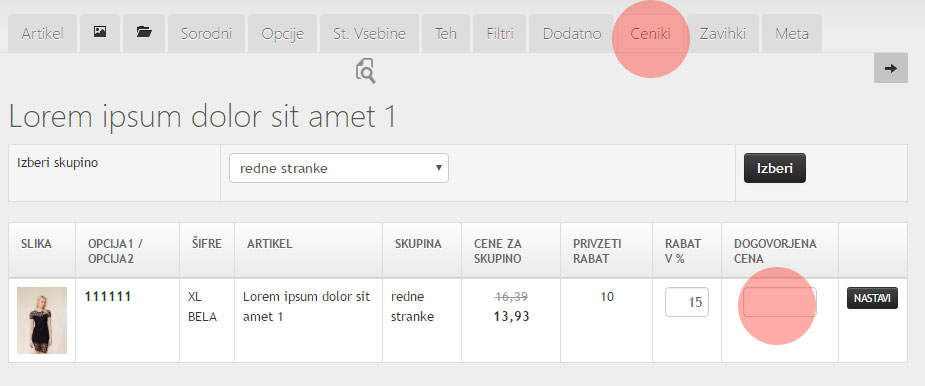Viewport: 925px width, 386px height.
Task: Open the Zavihki tab
Action: click(x=723, y=33)
